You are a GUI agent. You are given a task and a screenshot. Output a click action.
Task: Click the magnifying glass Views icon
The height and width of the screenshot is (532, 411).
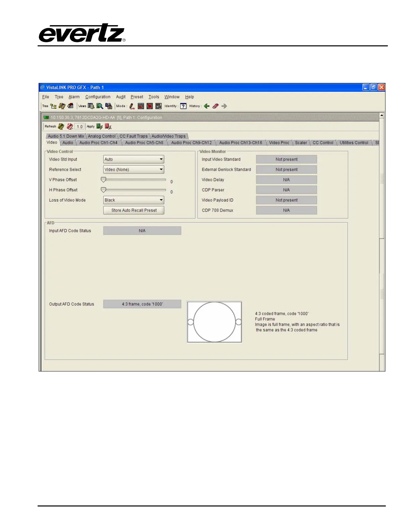pyautogui.click(x=100, y=106)
